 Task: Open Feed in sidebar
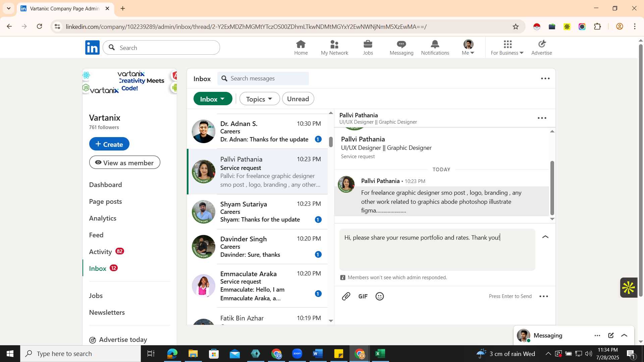(96, 235)
